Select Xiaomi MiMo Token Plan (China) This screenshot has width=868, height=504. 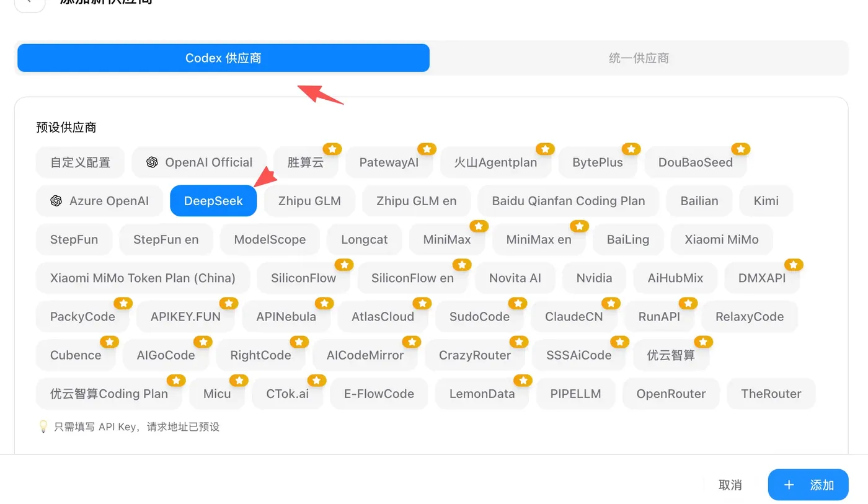(143, 278)
